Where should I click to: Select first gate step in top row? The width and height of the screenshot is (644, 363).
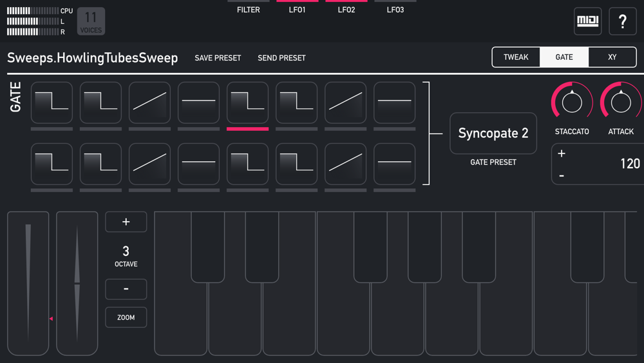tap(52, 103)
